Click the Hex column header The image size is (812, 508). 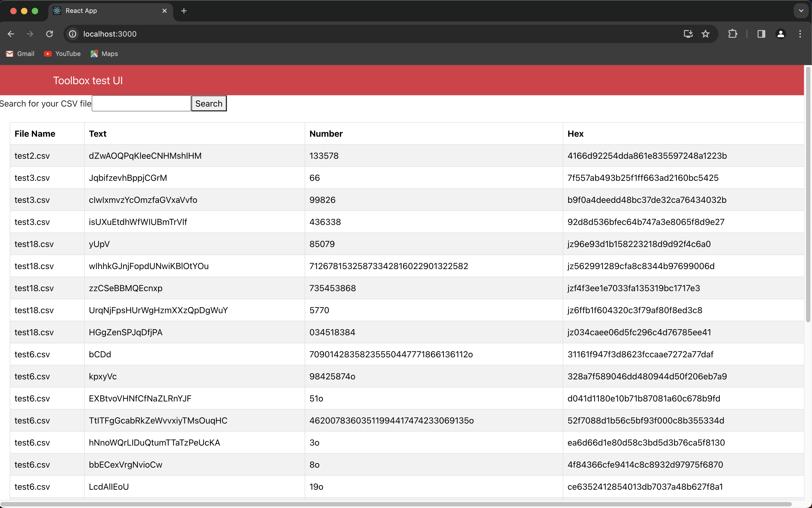(683, 134)
